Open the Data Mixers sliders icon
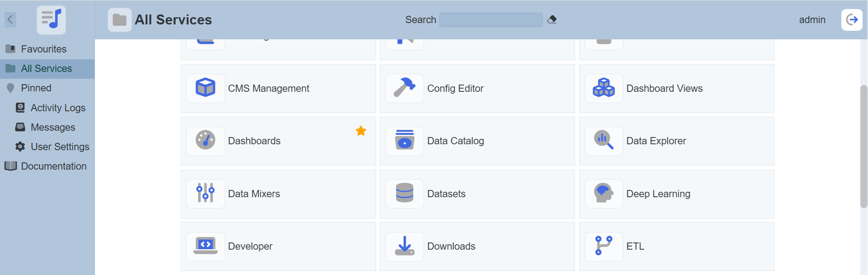The width and height of the screenshot is (868, 275). point(205,194)
